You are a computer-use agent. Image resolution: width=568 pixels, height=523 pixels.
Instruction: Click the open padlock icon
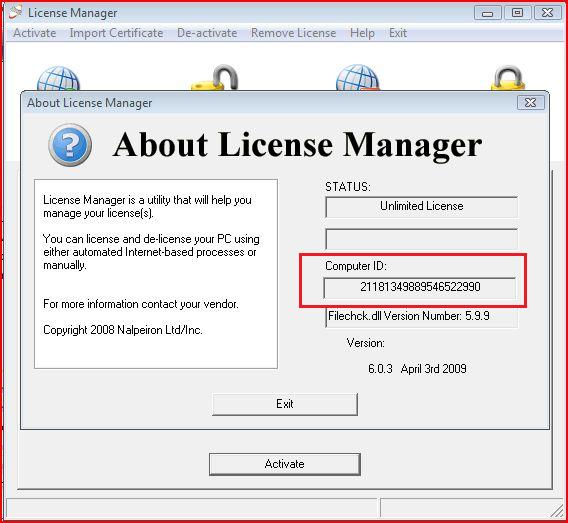(215, 77)
